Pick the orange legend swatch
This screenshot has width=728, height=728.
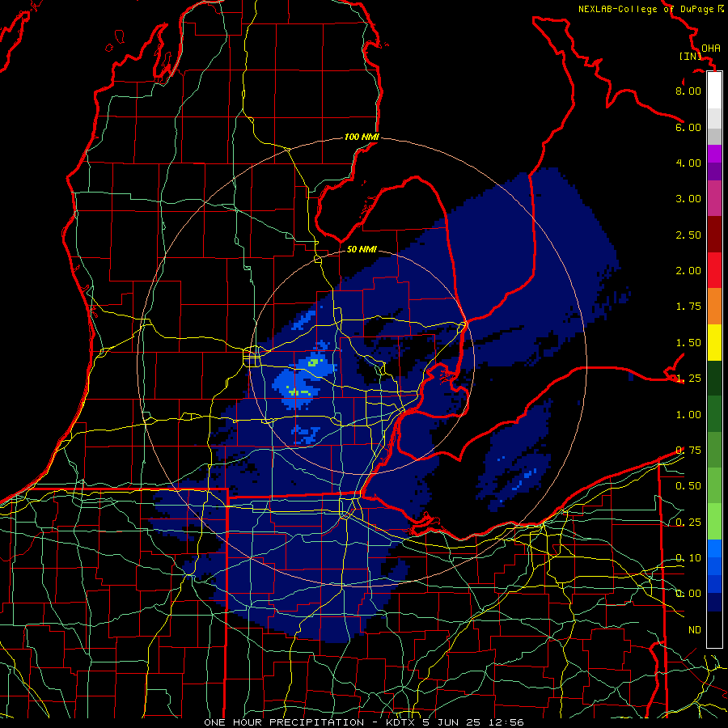(x=714, y=307)
